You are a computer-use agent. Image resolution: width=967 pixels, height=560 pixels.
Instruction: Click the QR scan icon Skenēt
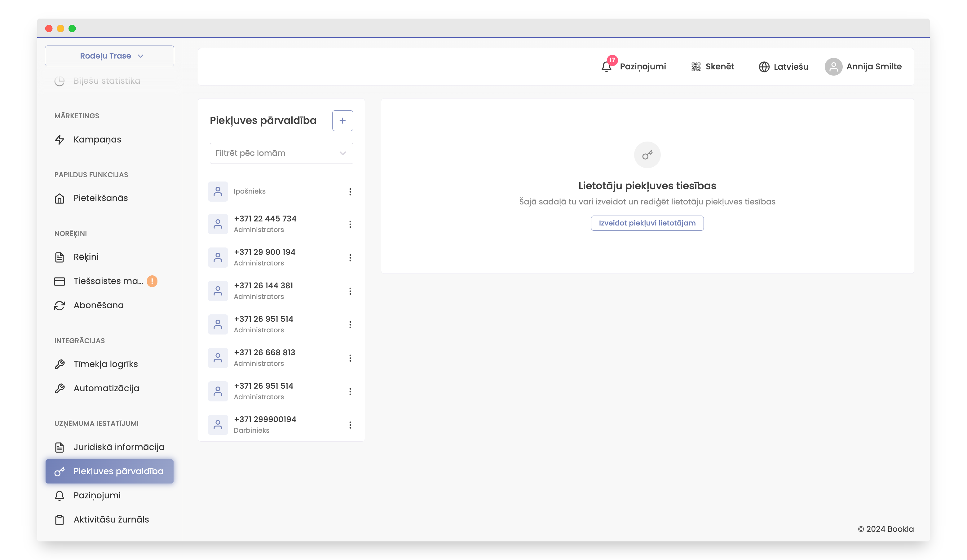(x=696, y=67)
